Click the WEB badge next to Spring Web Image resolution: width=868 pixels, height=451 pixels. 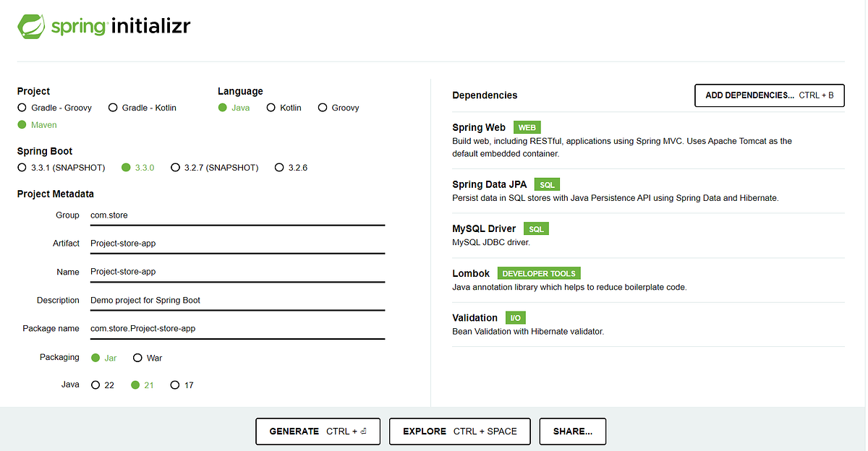526,127
